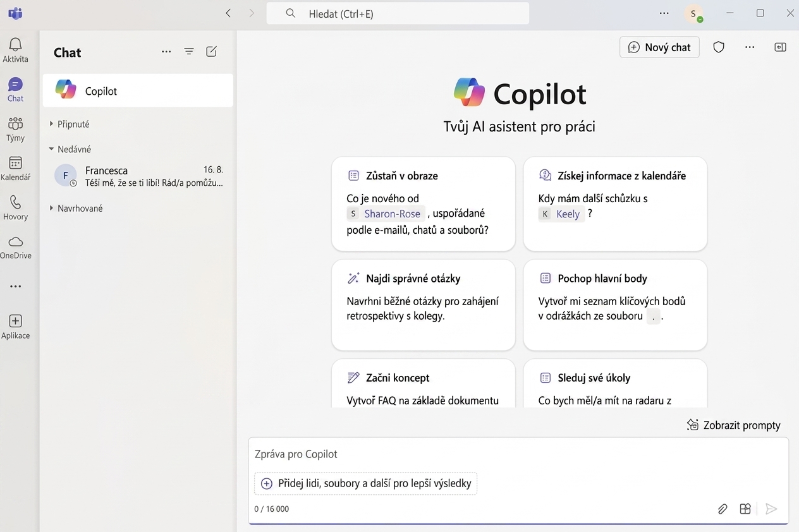This screenshot has height=532, width=799.
Task: Click the date 16. 8. on Francesca row
Action: pyautogui.click(x=213, y=170)
